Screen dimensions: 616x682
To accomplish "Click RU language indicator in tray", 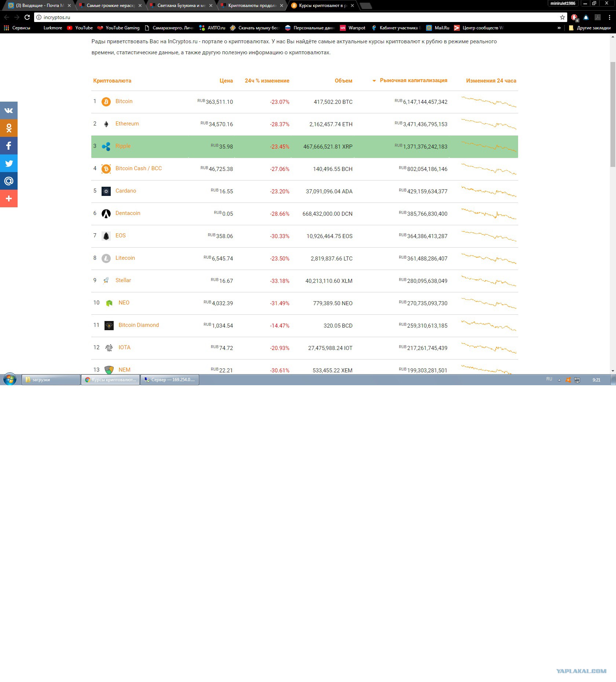I will (549, 379).
